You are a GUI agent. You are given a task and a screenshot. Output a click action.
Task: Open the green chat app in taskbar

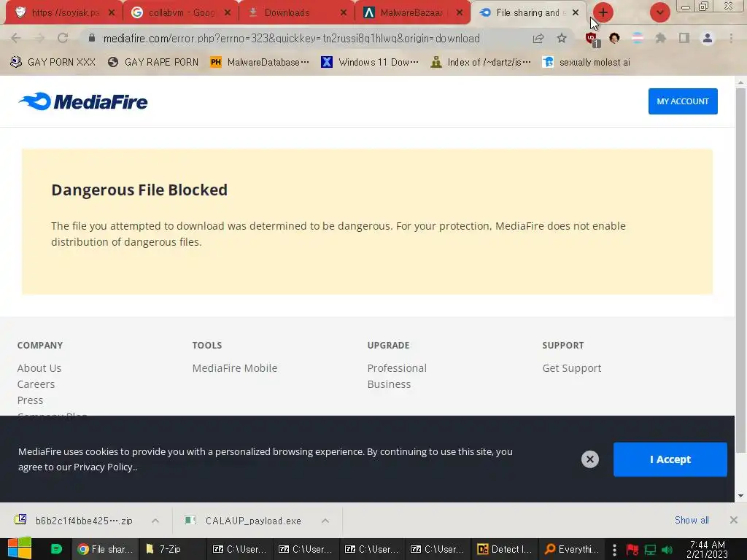(x=57, y=549)
